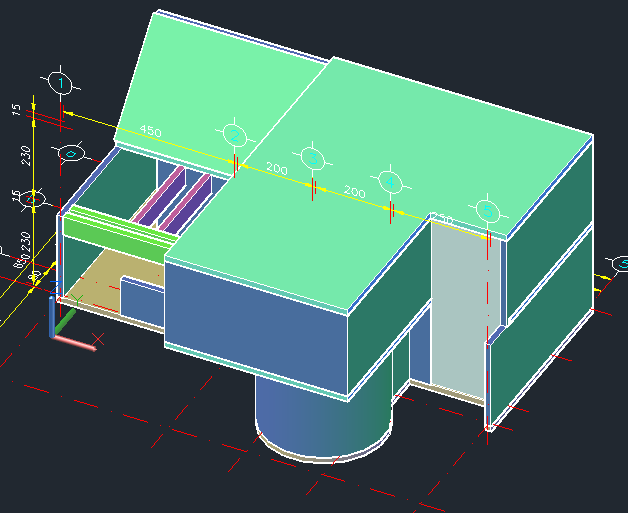Pick the green Y axis of the UCS icon
628x513 pixels.
tap(65, 323)
